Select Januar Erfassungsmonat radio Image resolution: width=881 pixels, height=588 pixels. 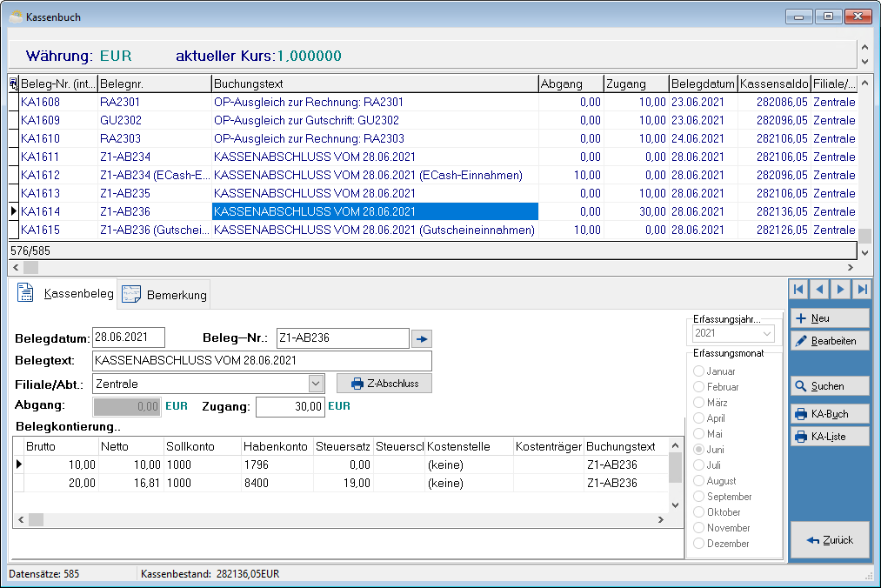[x=698, y=371]
